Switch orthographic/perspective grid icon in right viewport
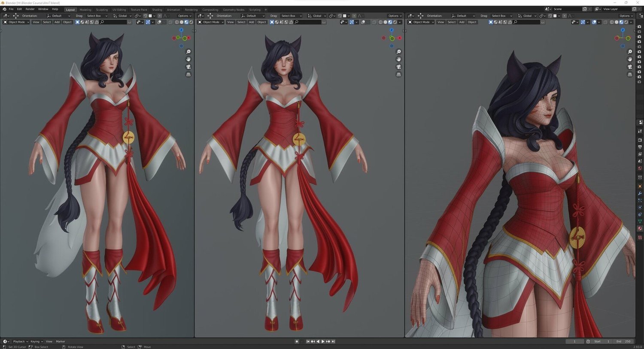This screenshot has width=644, height=349. click(630, 75)
